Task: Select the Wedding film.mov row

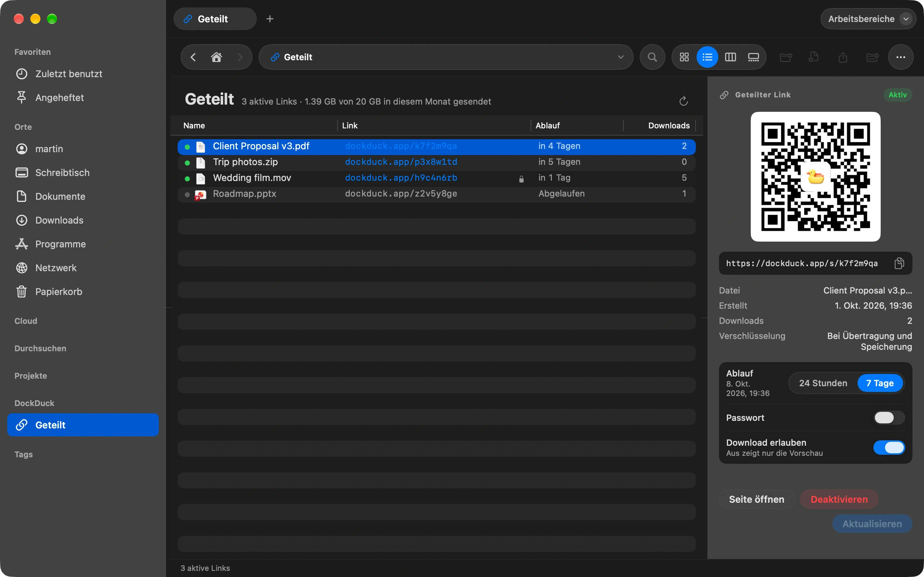Action: point(436,178)
